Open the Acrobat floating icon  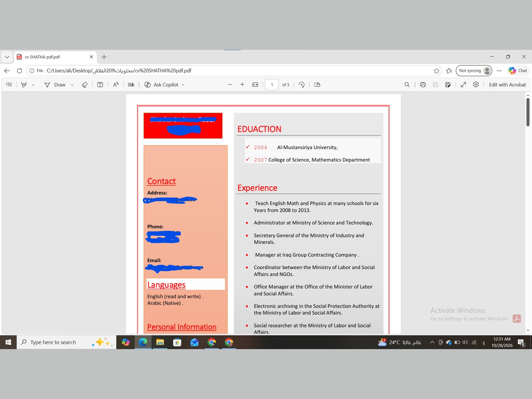[x=517, y=319]
